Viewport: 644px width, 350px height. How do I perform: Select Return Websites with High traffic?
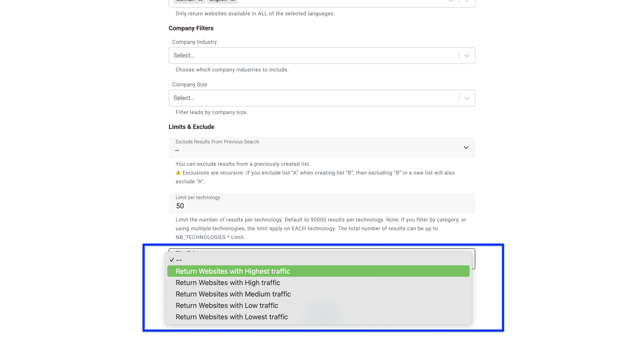(228, 283)
